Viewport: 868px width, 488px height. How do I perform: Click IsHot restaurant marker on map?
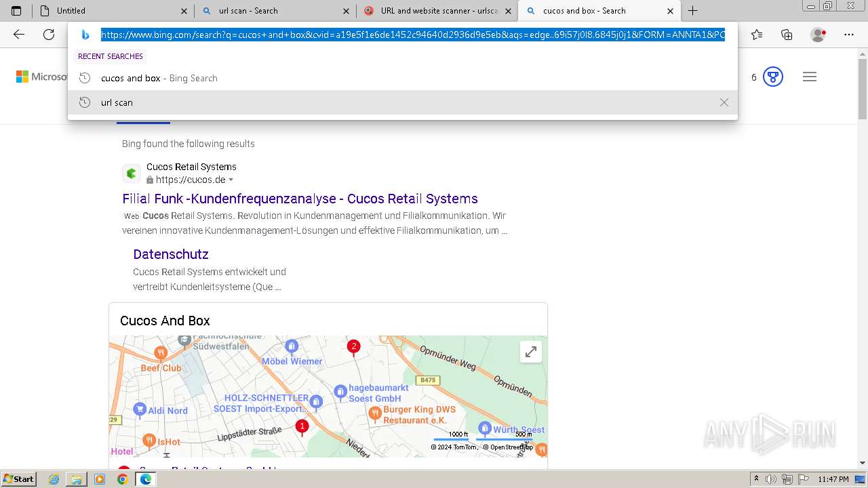click(x=150, y=441)
